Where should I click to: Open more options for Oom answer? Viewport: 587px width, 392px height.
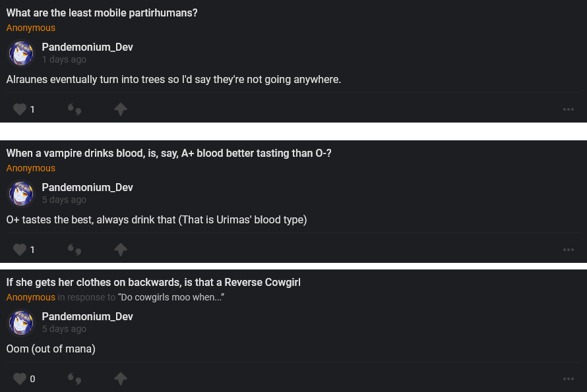click(x=569, y=379)
